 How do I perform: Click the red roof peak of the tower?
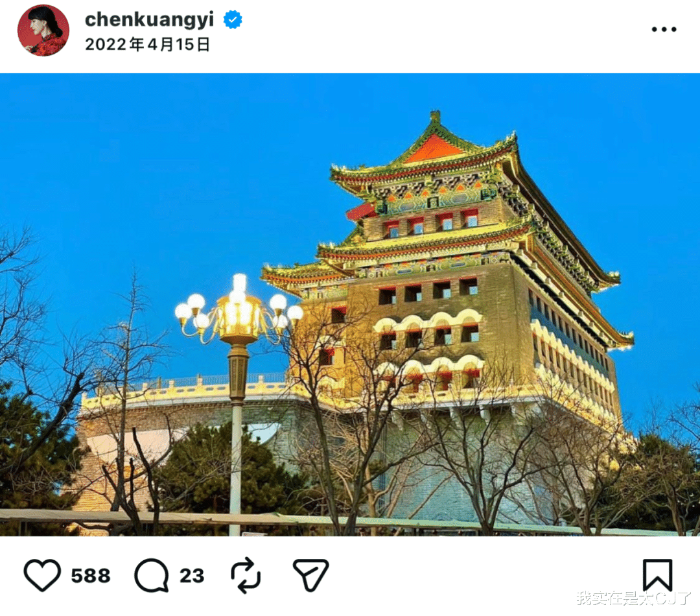433,150
